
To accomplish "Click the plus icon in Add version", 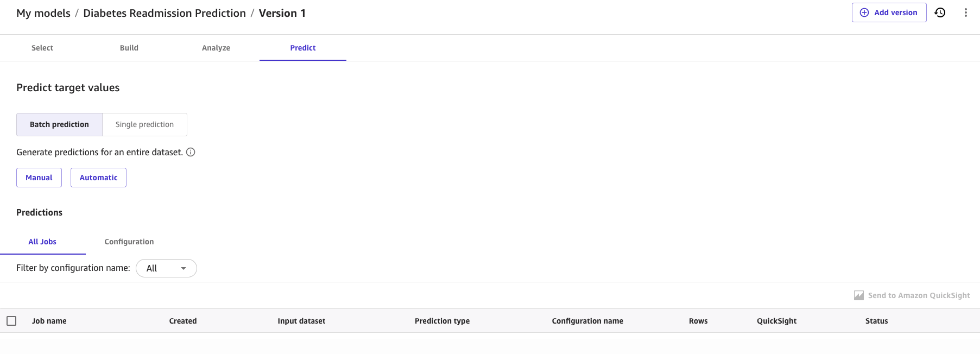I will pos(864,12).
